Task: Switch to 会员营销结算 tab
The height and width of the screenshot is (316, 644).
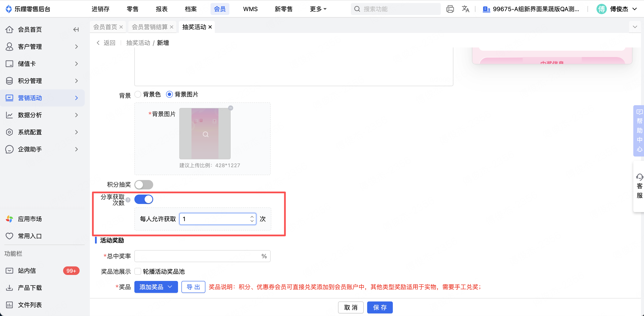Action: click(150, 27)
